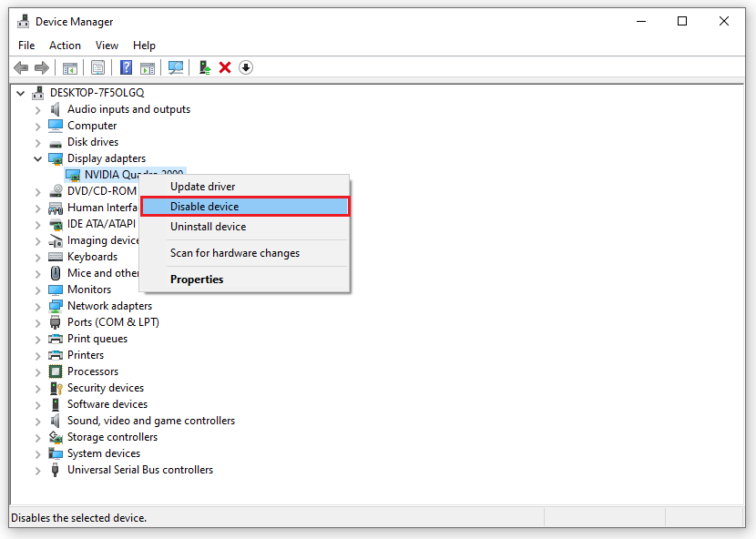Click the red X Uninstall device toolbar icon
The width and height of the screenshot is (756, 539).
coord(225,66)
